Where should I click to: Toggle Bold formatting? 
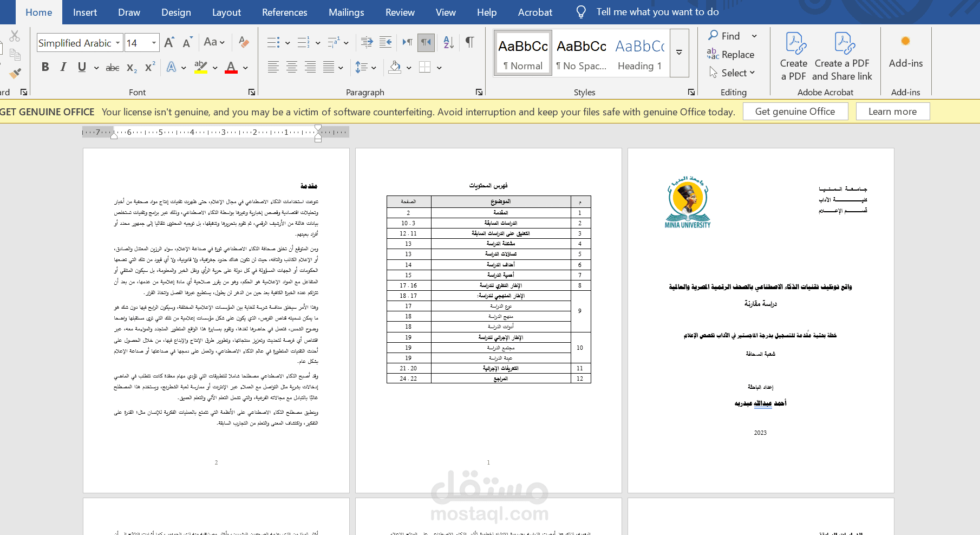coord(45,67)
